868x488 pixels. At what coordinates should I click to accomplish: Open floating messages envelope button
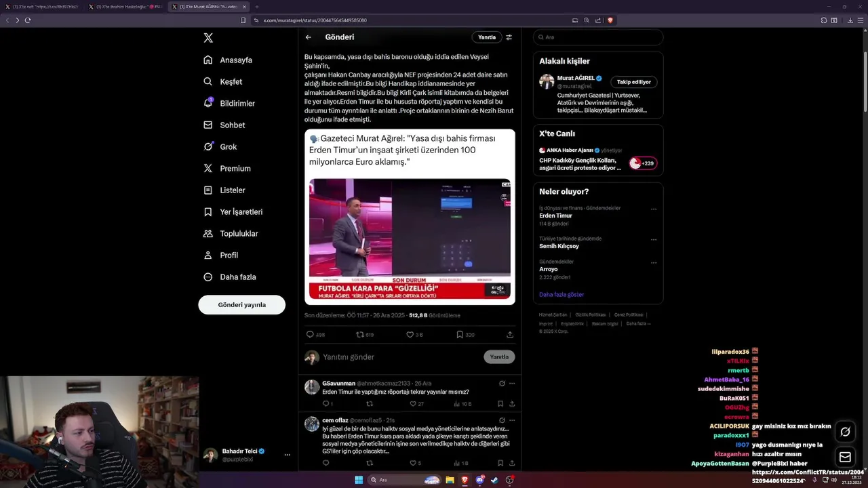click(845, 457)
